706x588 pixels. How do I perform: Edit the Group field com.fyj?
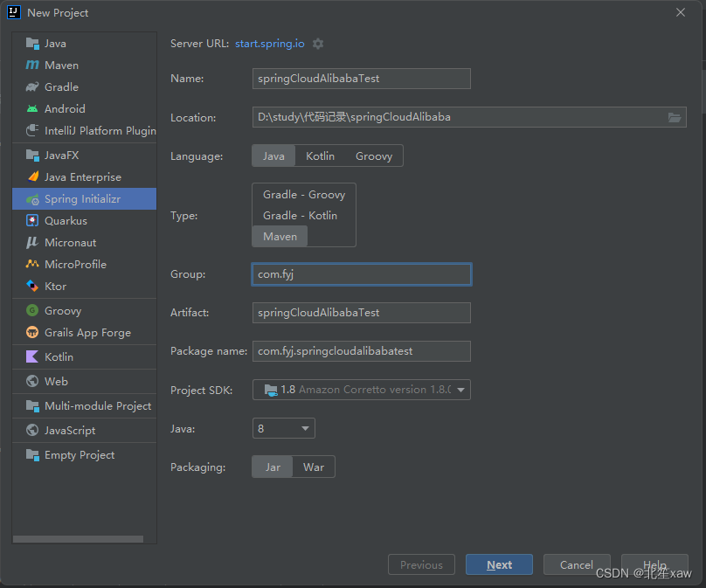tap(362, 274)
